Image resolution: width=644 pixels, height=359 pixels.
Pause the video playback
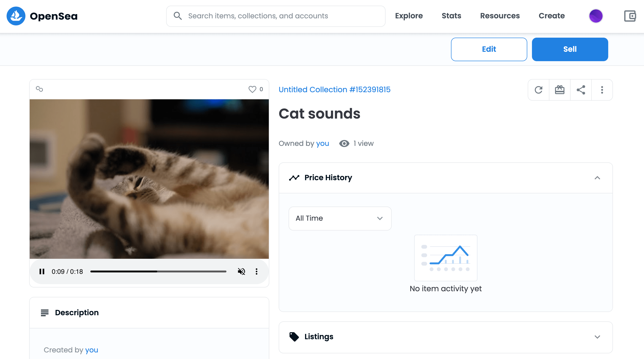tap(42, 271)
